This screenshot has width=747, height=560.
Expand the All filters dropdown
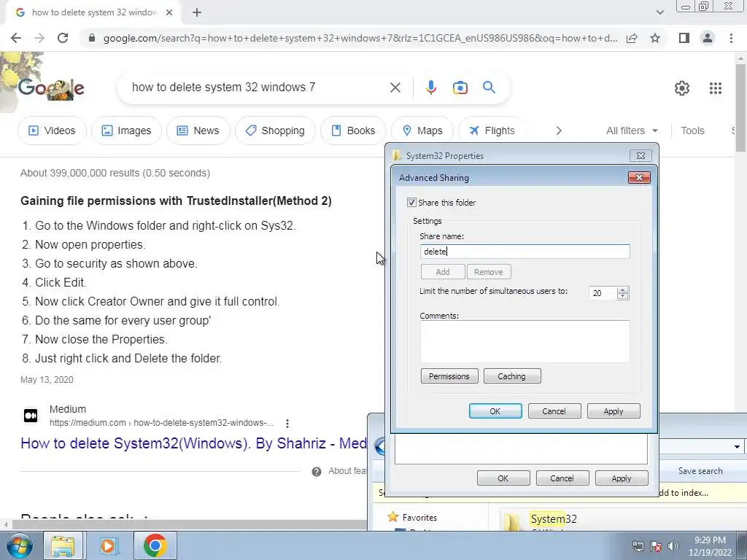[x=632, y=131]
